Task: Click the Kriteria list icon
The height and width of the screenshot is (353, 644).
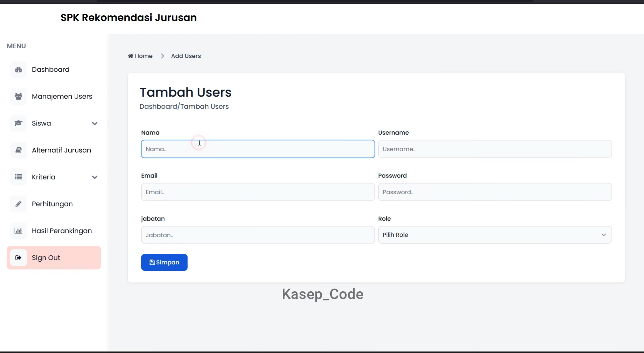Action: point(18,177)
